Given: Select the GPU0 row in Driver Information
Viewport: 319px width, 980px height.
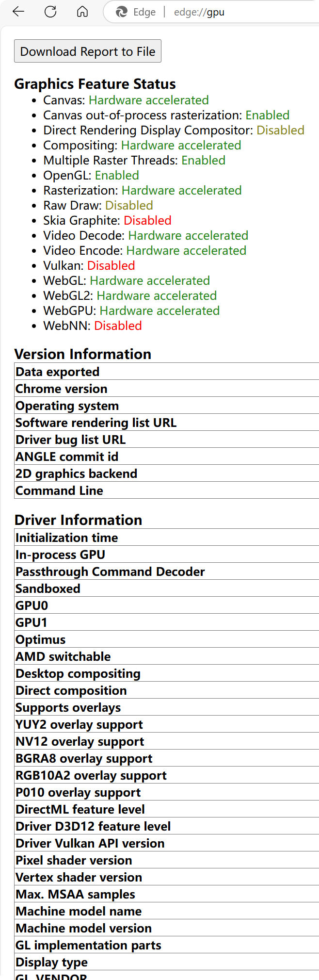Looking at the screenshot, I should [x=32, y=605].
